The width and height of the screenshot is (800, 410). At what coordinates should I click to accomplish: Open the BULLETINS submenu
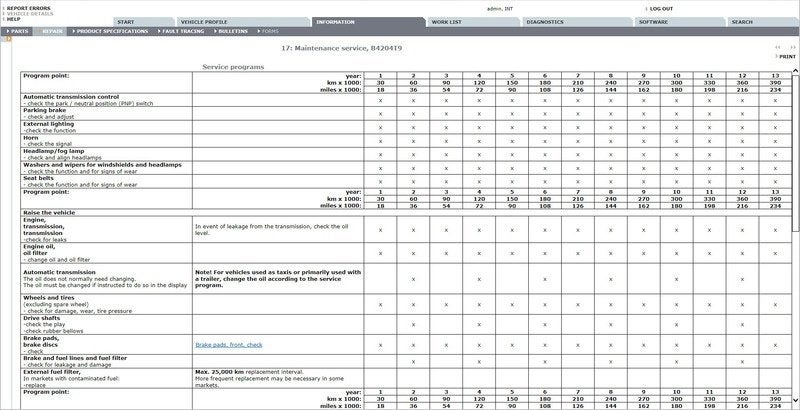click(x=231, y=31)
